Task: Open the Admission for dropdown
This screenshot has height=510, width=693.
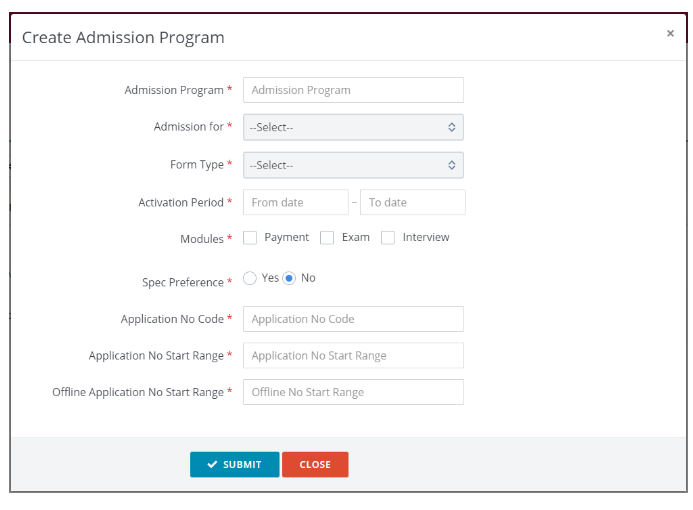Action: [x=352, y=127]
